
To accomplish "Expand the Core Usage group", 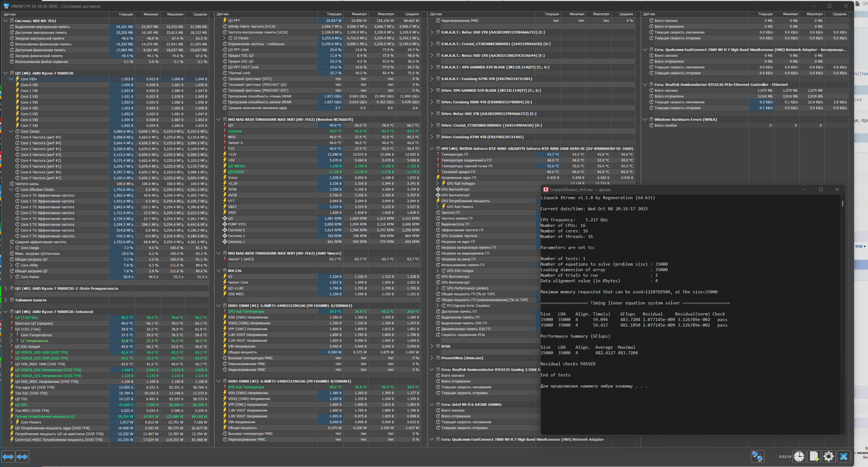I will pos(11,248).
